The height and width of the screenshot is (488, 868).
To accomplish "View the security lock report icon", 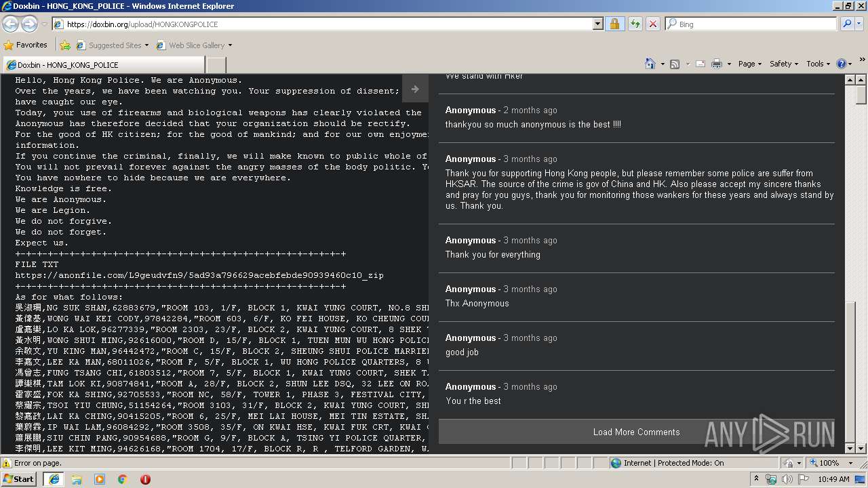I will [614, 24].
